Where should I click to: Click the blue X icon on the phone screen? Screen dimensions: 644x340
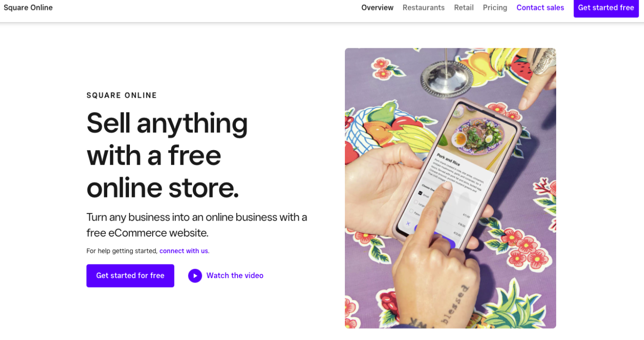(x=408, y=224)
